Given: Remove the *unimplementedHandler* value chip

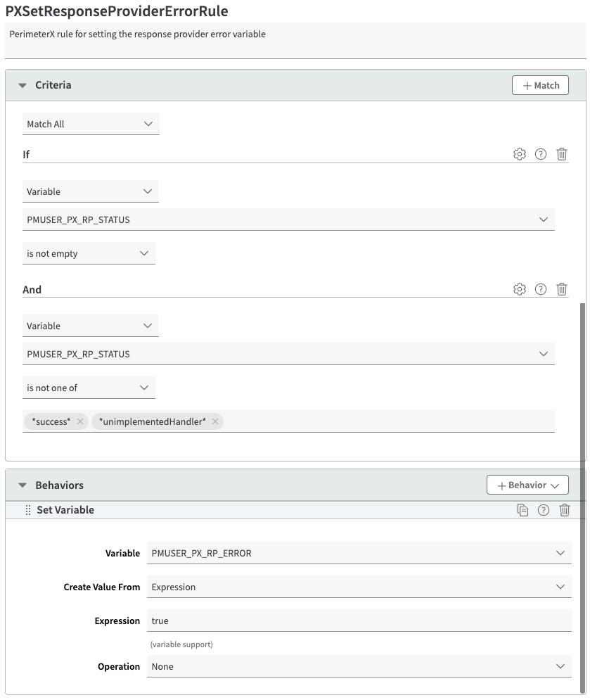Looking at the screenshot, I should (215, 421).
